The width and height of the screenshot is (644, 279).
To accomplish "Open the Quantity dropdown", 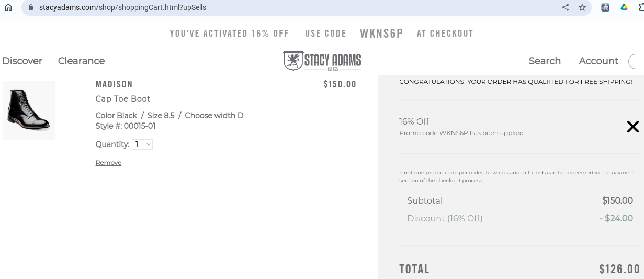I will 142,144.
